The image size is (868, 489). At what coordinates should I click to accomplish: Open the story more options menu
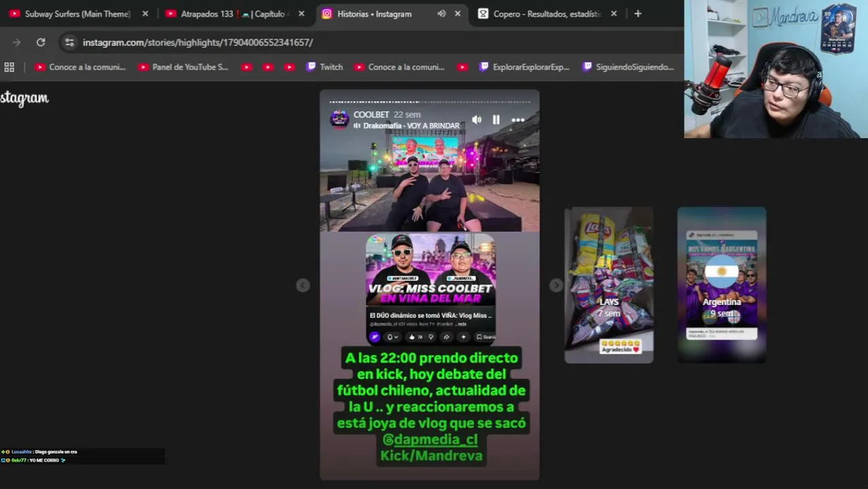point(518,120)
